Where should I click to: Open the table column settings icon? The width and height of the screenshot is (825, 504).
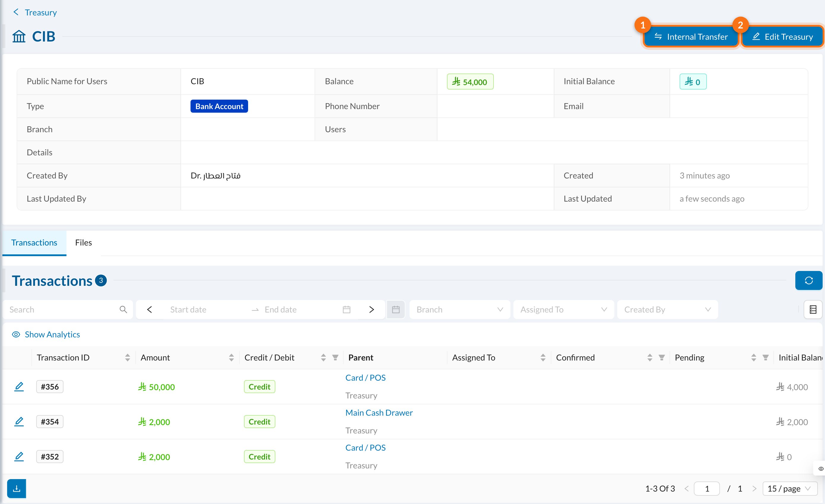pyautogui.click(x=813, y=309)
